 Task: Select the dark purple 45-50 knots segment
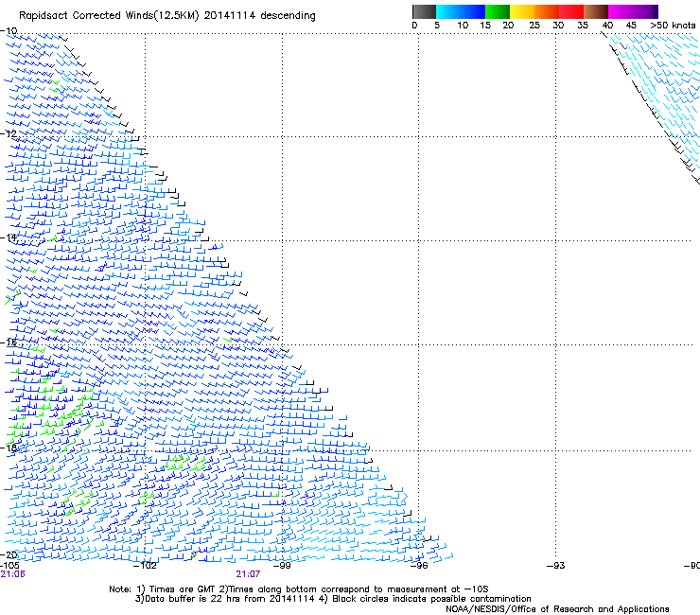point(645,11)
